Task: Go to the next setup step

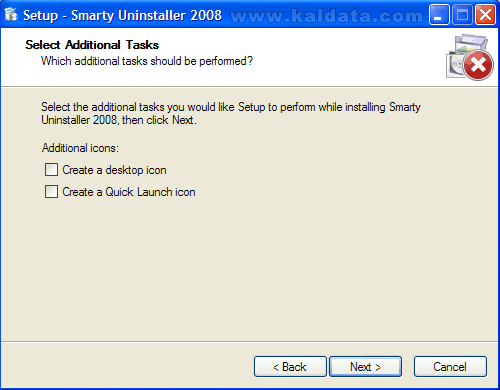Action: tap(365, 367)
